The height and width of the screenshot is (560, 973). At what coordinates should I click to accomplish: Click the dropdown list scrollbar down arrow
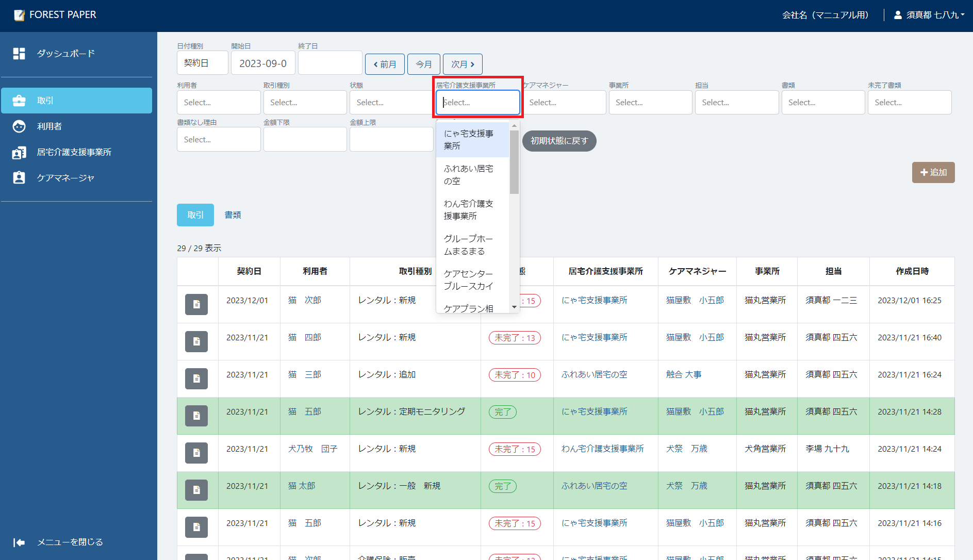[514, 307]
